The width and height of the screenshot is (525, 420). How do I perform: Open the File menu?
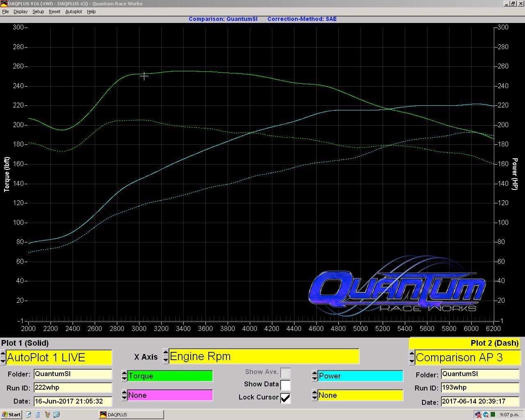[5, 11]
